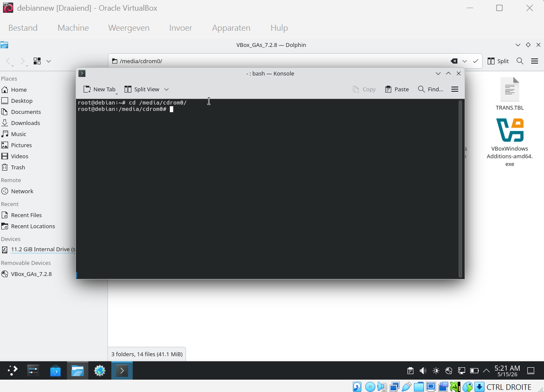Expand Konsole Split View dropdown arrow
The height and width of the screenshot is (392, 544).
166,89
